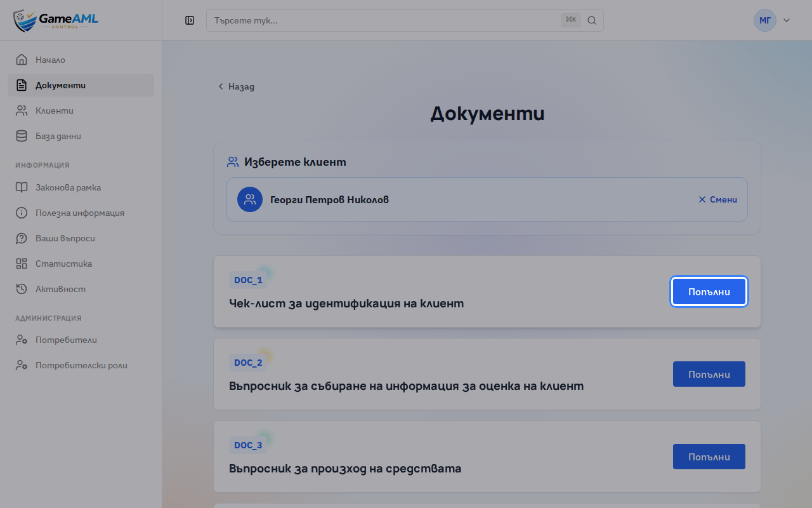Click the Клиенти people icon

click(x=22, y=110)
